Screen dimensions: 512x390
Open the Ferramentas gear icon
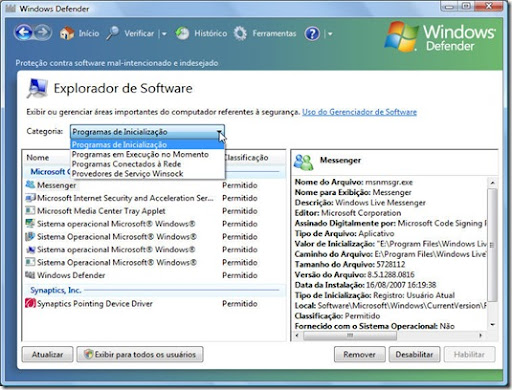[240, 33]
